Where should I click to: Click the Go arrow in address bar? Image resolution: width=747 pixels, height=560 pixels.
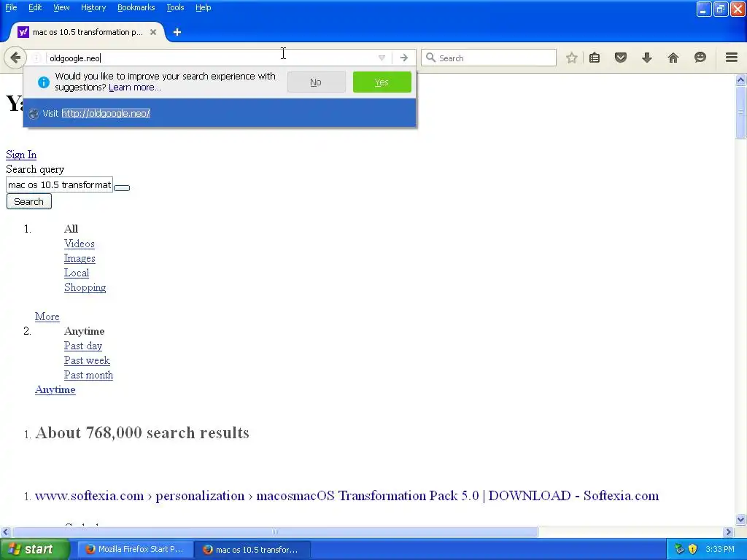tap(404, 58)
